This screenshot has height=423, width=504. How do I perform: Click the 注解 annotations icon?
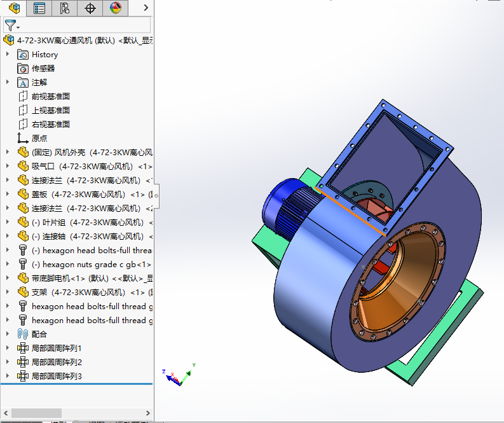coord(23,82)
